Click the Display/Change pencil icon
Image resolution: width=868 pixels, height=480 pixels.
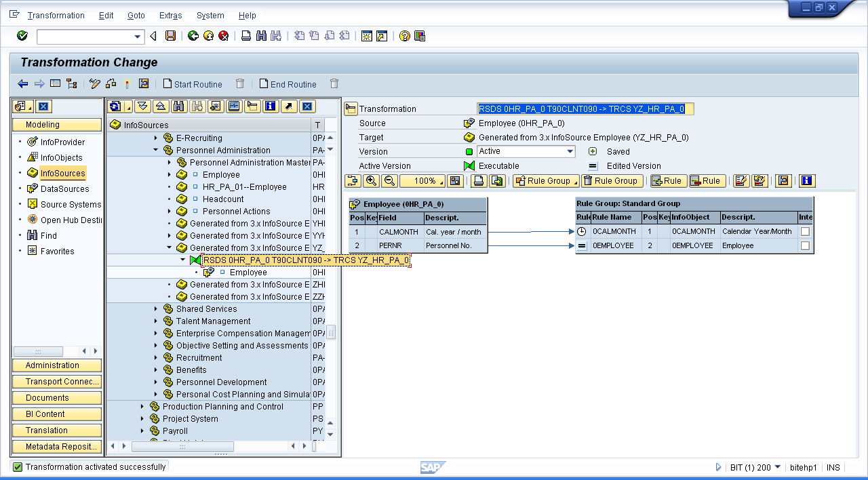(95, 83)
